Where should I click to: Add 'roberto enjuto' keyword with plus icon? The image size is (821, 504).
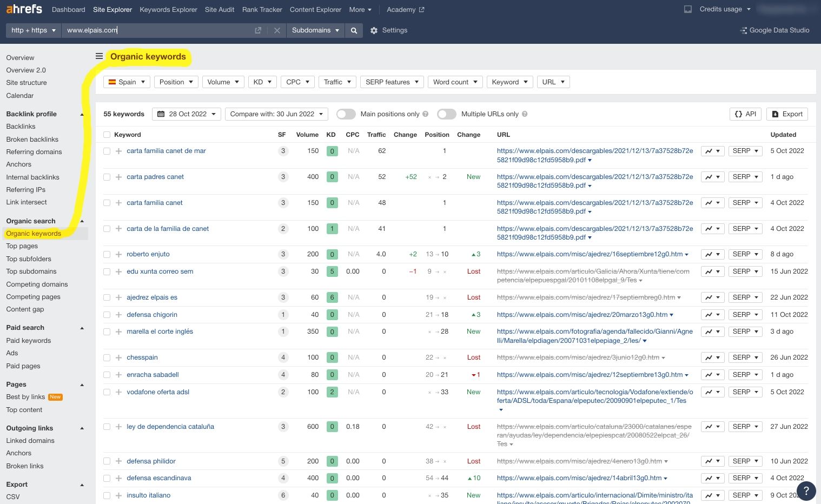(118, 255)
